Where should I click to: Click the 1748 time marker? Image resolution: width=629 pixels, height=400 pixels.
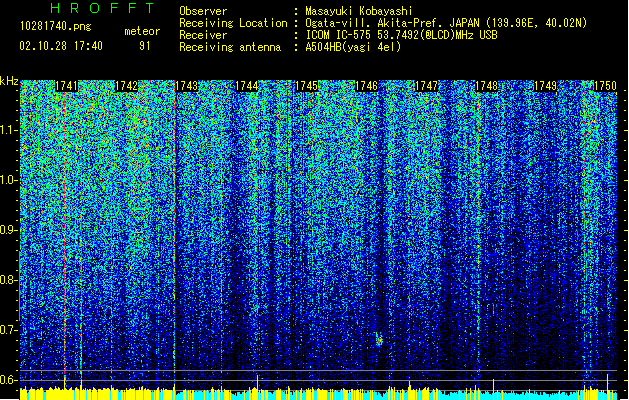click(486, 86)
